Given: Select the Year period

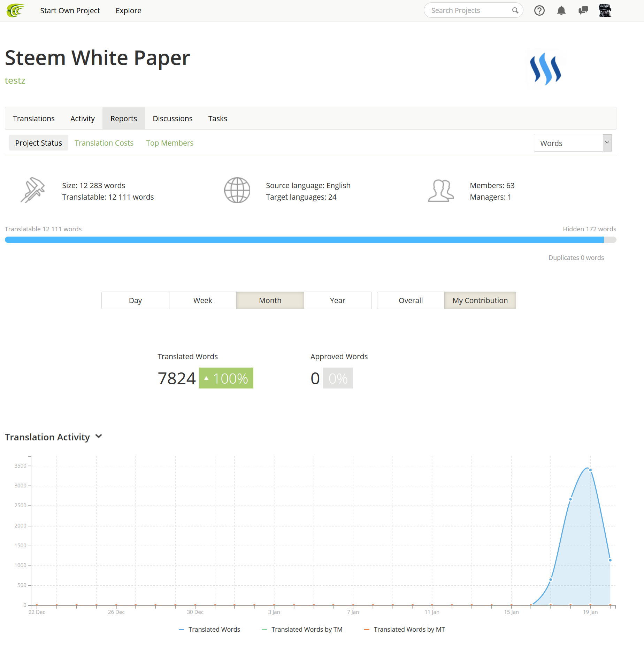Looking at the screenshot, I should 338,300.
